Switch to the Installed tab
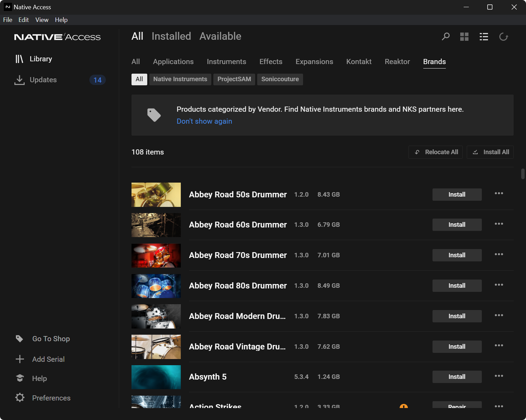The width and height of the screenshot is (526, 420). tap(171, 36)
